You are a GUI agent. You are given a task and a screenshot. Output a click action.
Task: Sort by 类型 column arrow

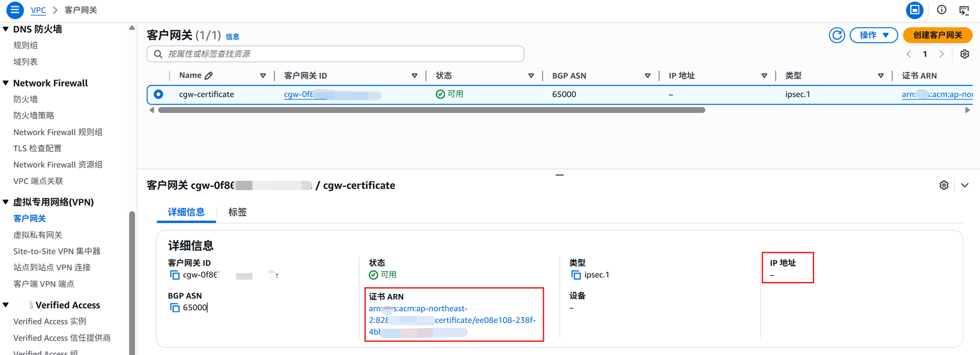880,76
